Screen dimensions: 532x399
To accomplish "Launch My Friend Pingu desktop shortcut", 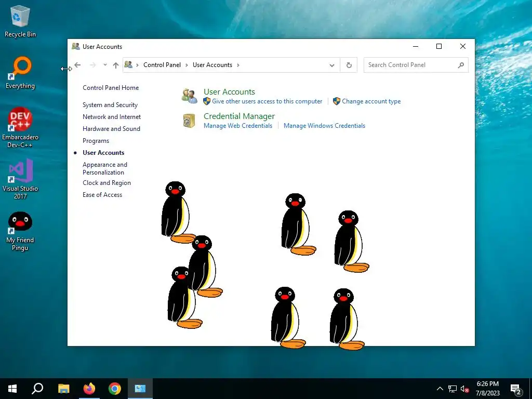I will pyautogui.click(x=20, y=231).
